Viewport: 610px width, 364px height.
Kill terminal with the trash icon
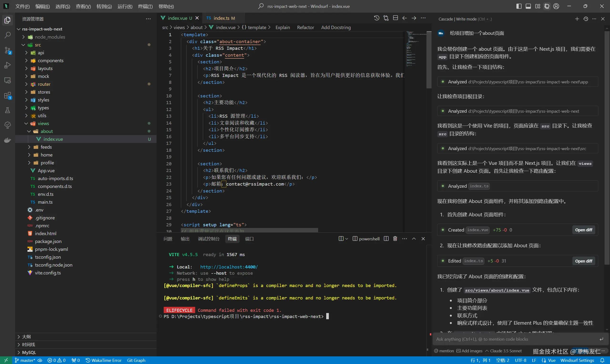395,239
